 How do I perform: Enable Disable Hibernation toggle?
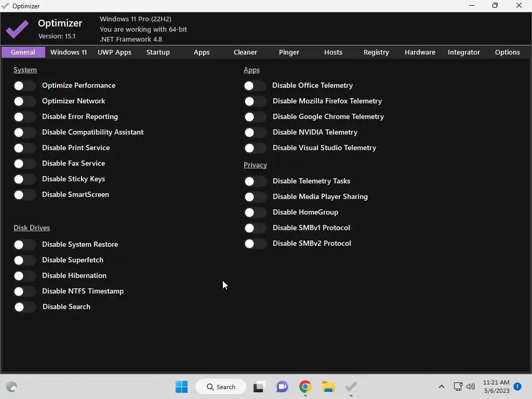(x=24, y=276)
